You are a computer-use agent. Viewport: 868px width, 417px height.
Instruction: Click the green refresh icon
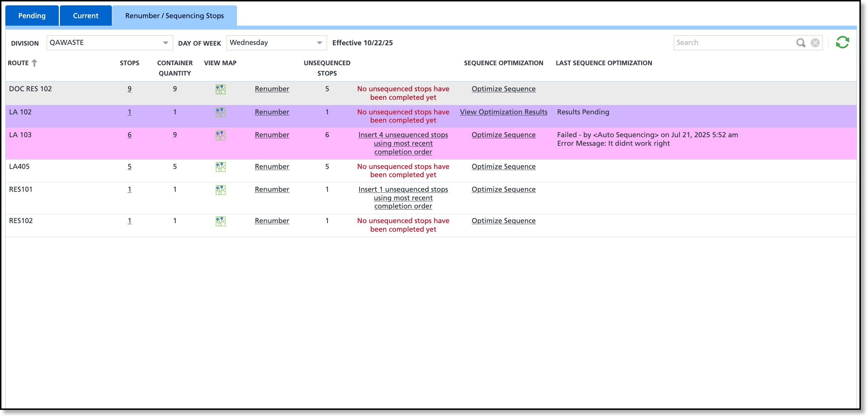coord(842,42)
